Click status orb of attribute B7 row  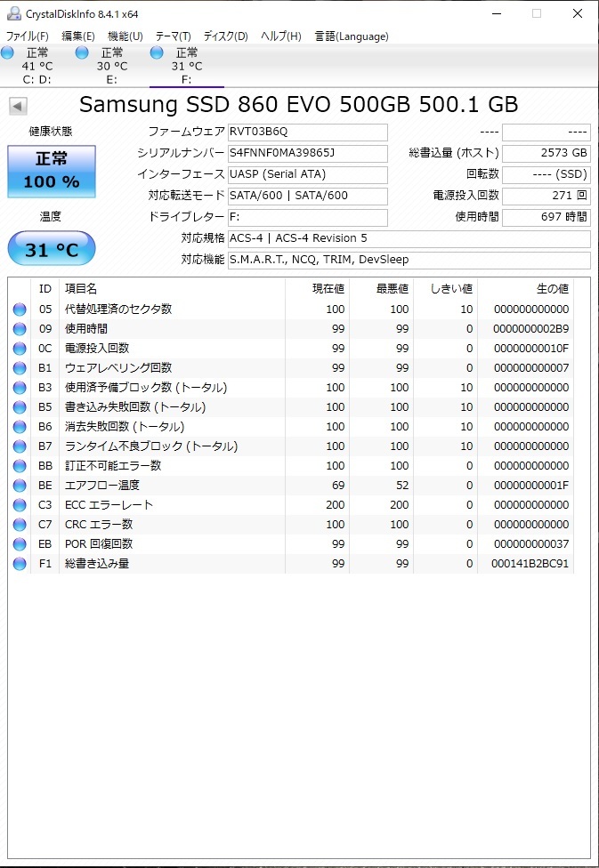[20, 446]
